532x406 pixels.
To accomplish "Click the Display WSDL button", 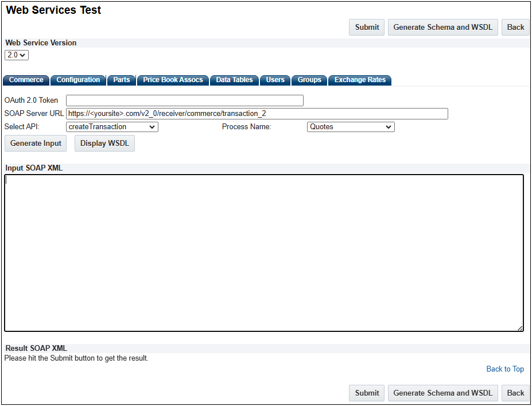I will (104, 143).
